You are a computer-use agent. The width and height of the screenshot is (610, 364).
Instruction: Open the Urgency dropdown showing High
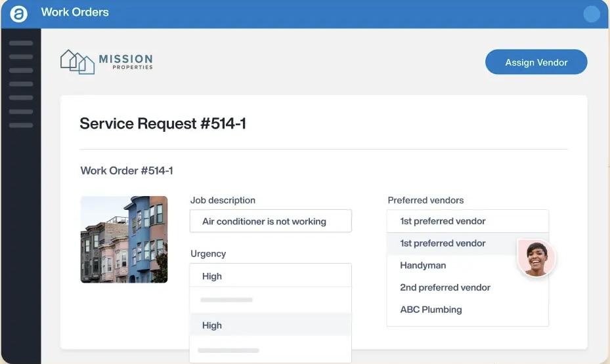pos(270,276)
